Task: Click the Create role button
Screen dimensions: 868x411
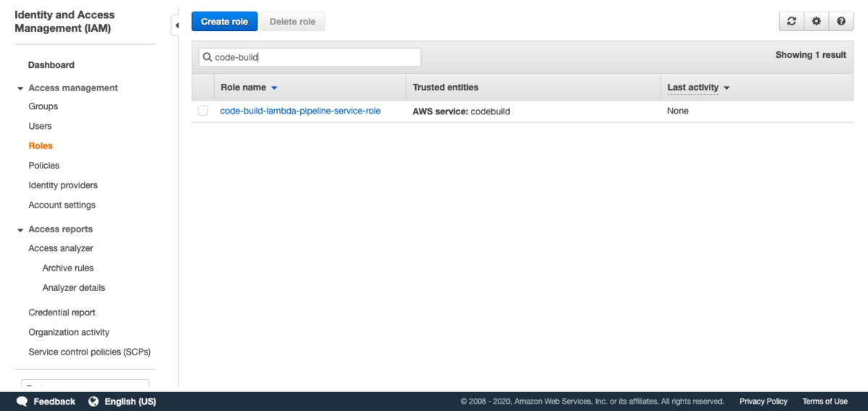Action: pyautogui.click(x=224, y=22)
